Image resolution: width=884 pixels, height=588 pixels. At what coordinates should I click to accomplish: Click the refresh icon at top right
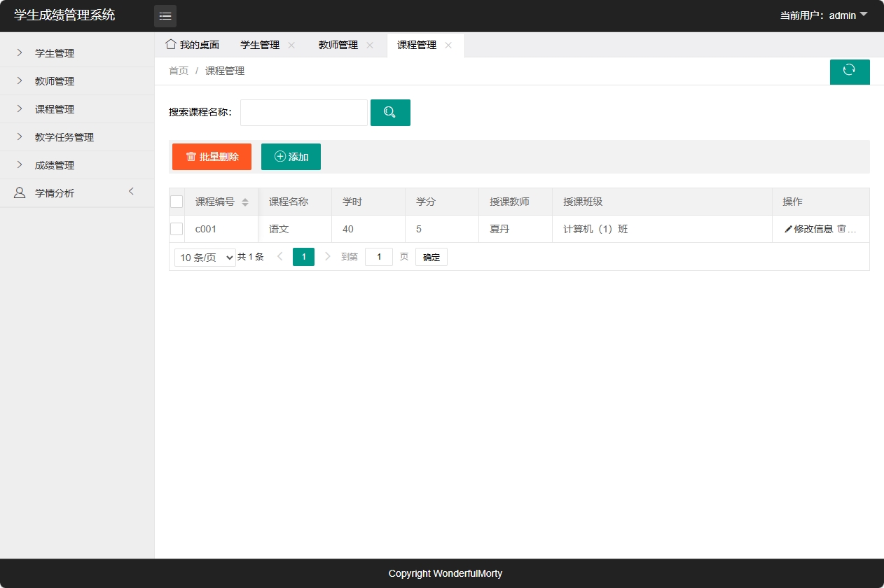849,71
